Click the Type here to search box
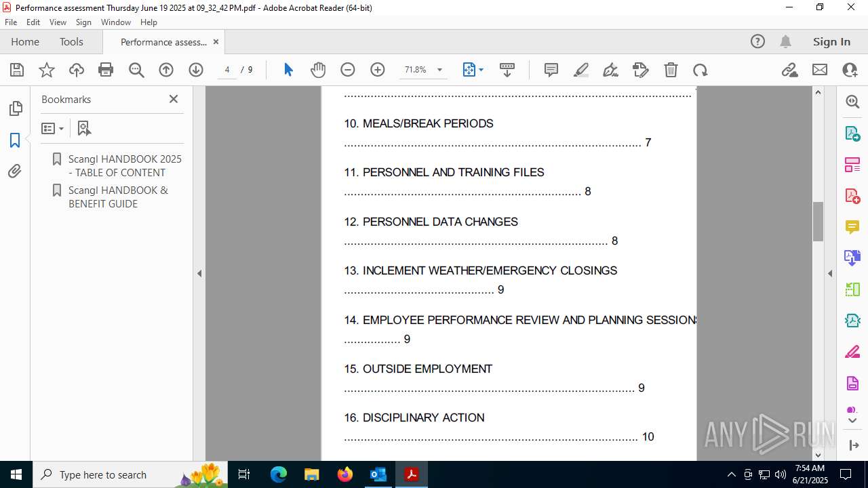The image size is (868, 488). click(x=129, y=474)
